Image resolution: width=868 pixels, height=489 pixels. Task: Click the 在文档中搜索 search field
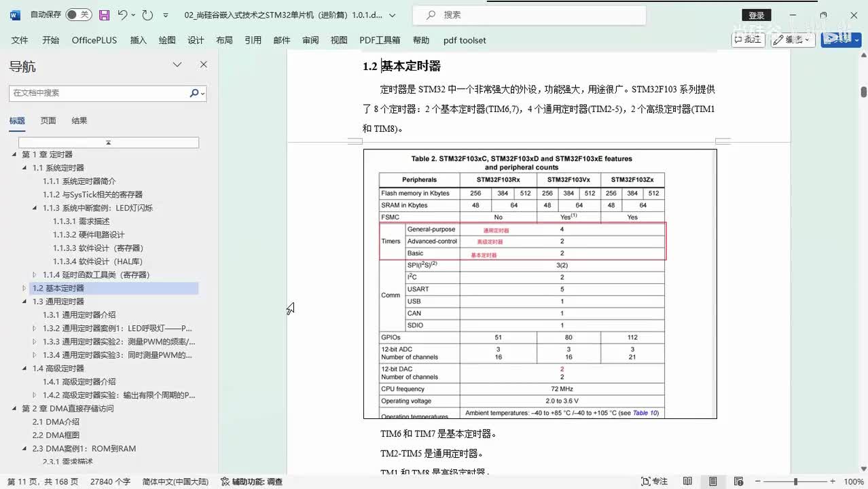(99, 93)
